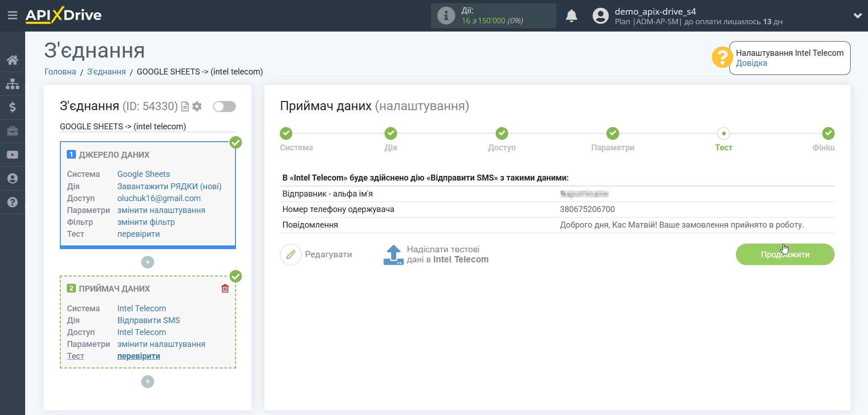Open Google Sheets system link
Viewport: 868px width, 415px height.
[x=144, y=174]
